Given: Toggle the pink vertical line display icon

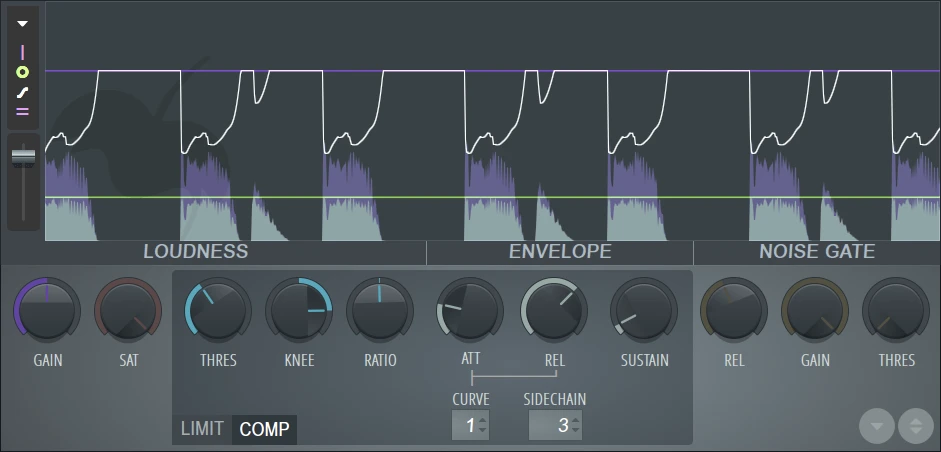Looking at the screenshot, I should tap(23, 52).
